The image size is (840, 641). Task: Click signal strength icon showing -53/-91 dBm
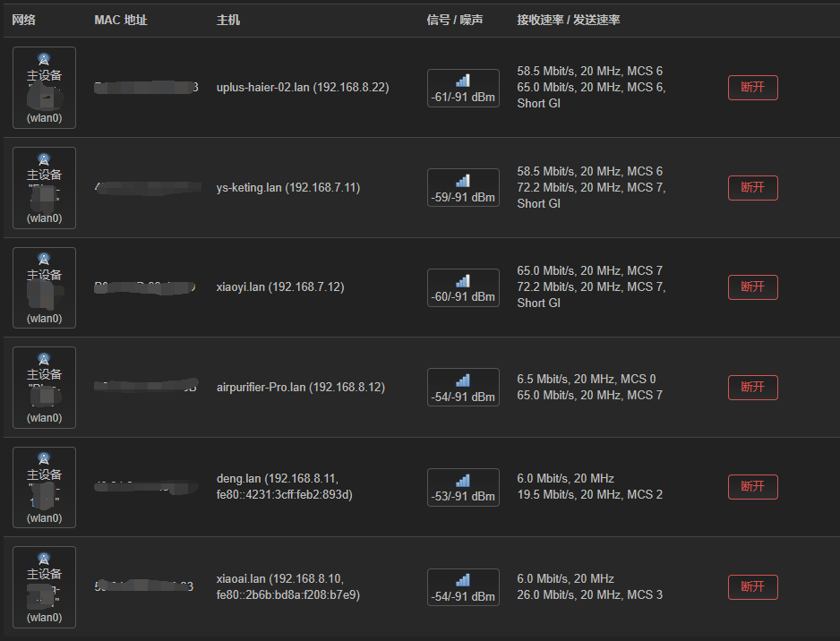(x=463, y=481)
